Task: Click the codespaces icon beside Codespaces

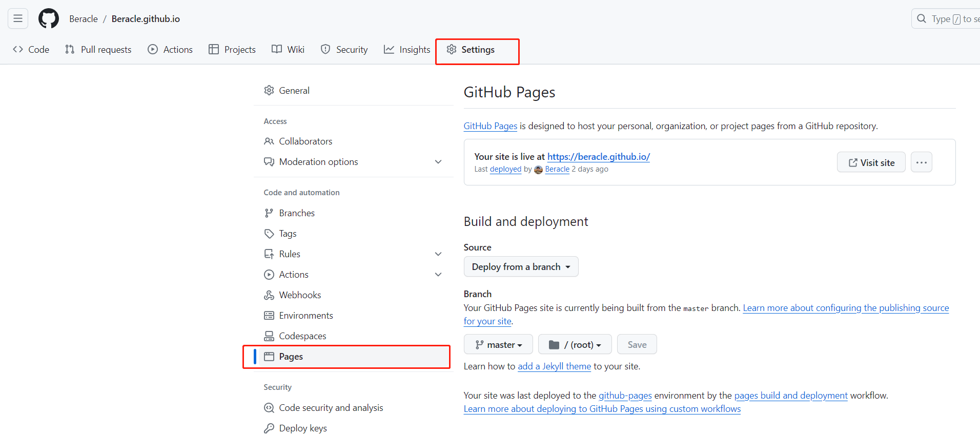Action: [269, 336]
